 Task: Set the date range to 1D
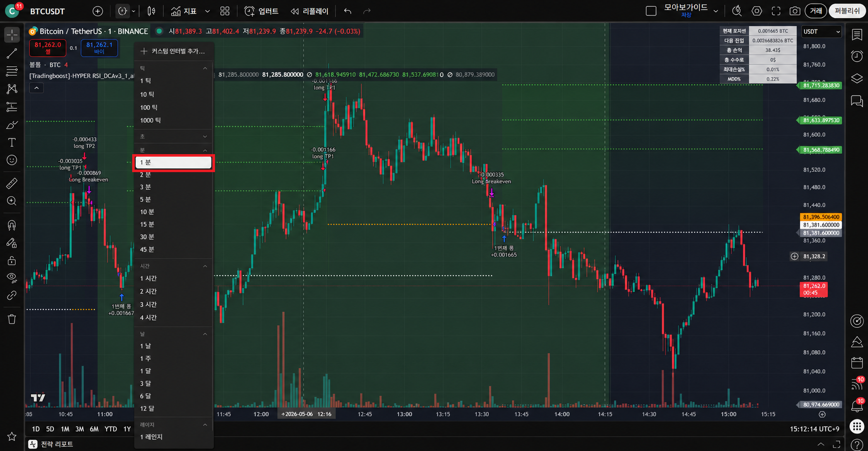coord(36,429)
